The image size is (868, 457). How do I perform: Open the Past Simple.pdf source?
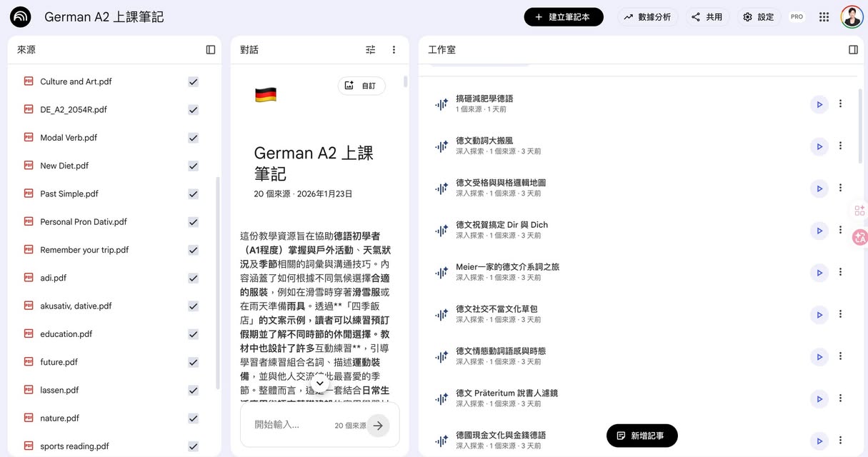[x=69, y=194]
